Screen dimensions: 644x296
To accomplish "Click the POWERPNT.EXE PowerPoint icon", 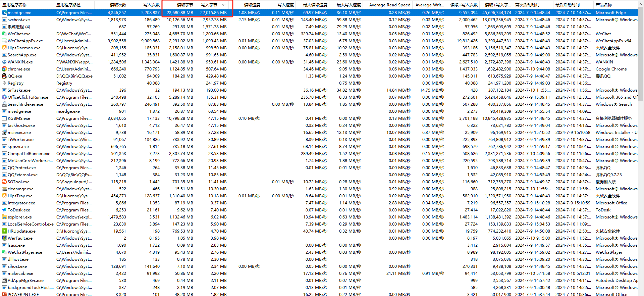I will (x=4, y=294).
